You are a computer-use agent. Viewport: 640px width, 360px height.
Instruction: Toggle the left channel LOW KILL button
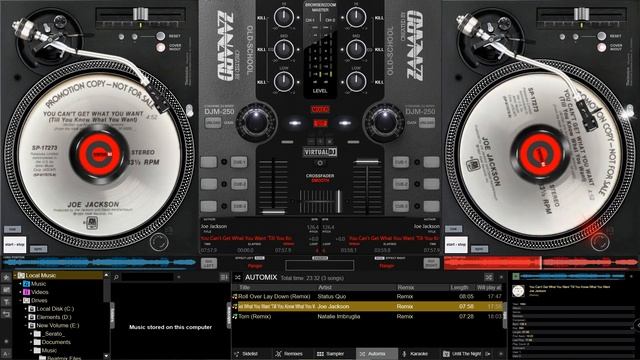[x=261, y=82]
